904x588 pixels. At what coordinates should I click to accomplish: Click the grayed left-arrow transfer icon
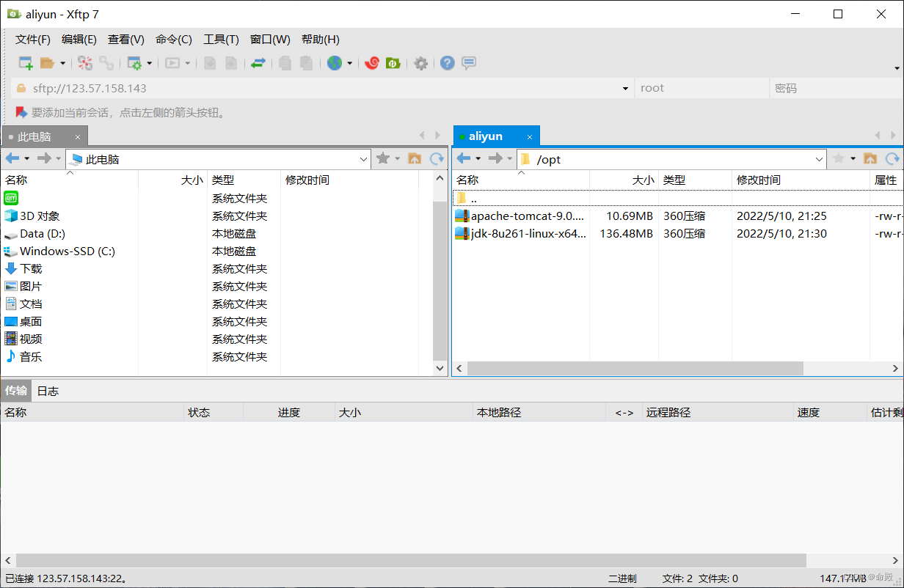(210, 63)
